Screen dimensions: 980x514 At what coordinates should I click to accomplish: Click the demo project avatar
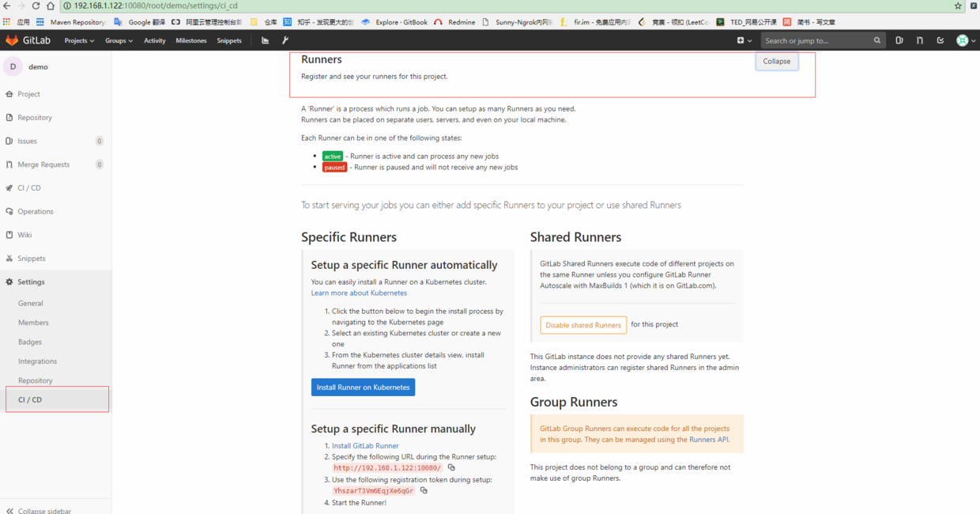click(x=13, y=66)
